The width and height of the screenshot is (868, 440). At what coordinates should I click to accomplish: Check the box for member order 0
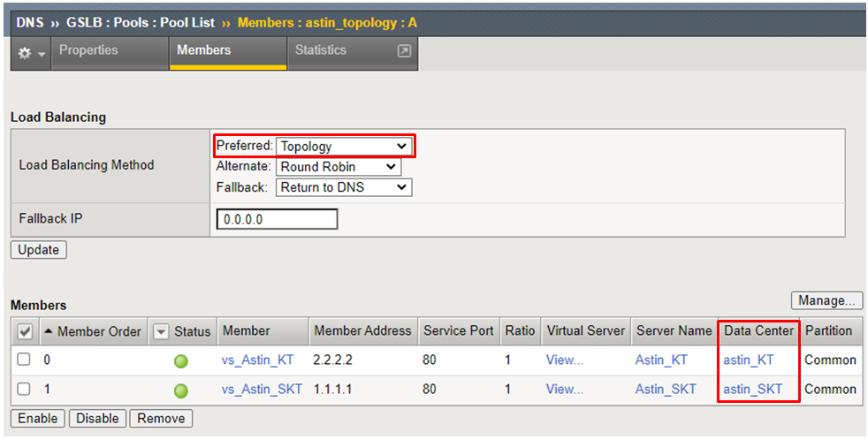(x=23, y=360)
